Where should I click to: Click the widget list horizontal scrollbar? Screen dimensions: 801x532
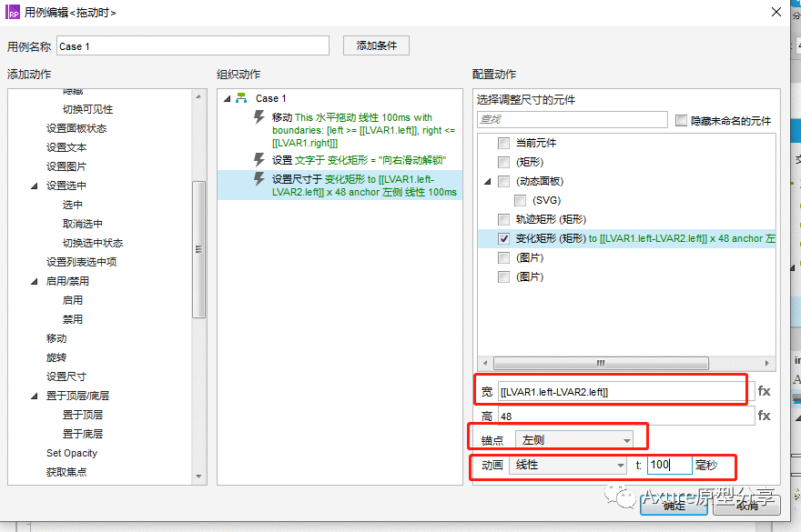(601, 363)
